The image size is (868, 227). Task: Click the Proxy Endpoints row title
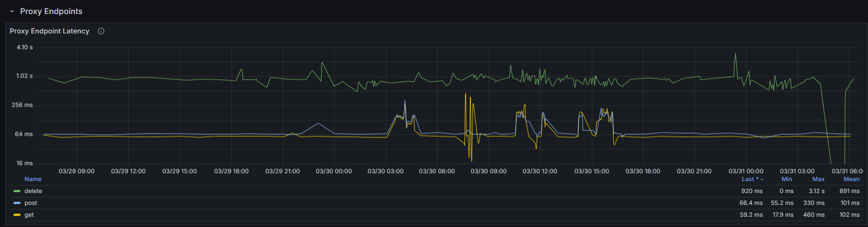click(x=51, y=11)
